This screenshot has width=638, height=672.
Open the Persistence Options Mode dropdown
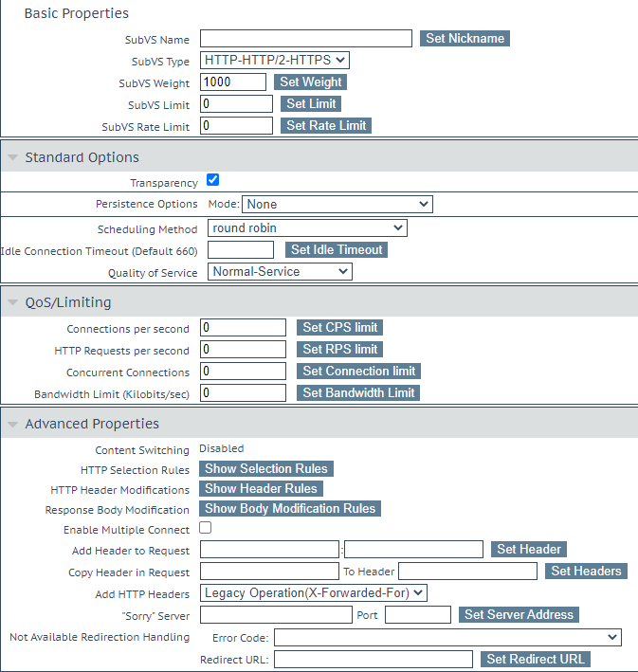[x=337, y=204]
